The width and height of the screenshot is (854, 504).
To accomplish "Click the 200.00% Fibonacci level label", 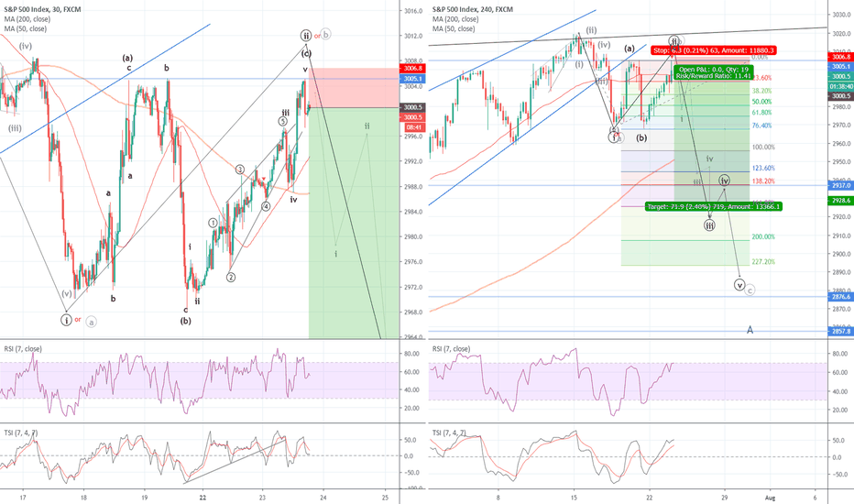I will (x=763, y=237).
